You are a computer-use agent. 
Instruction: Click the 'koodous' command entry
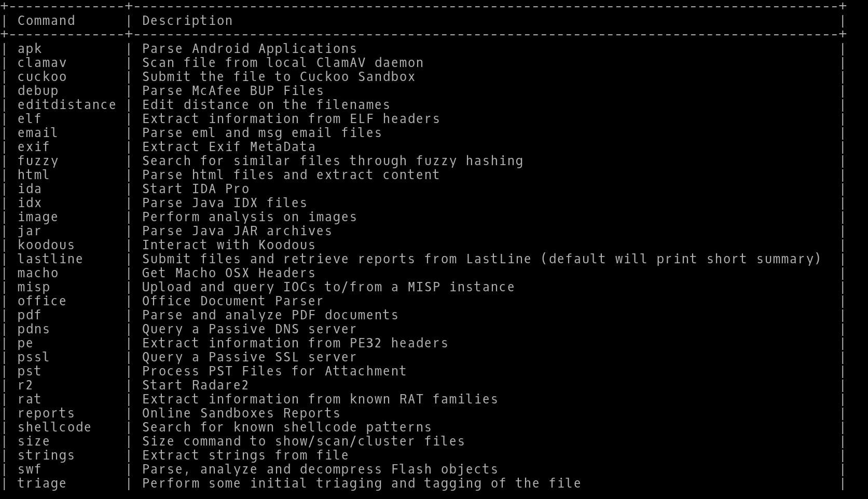[x=46, y=245]
